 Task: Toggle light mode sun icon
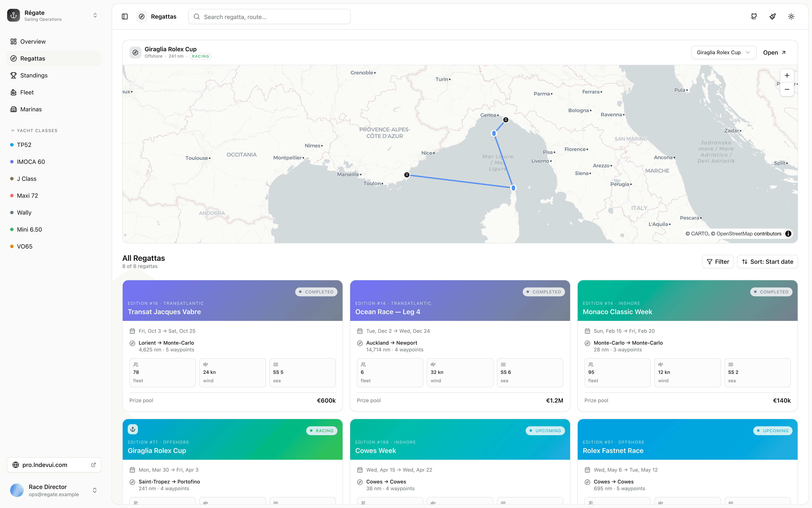point(791,17)
